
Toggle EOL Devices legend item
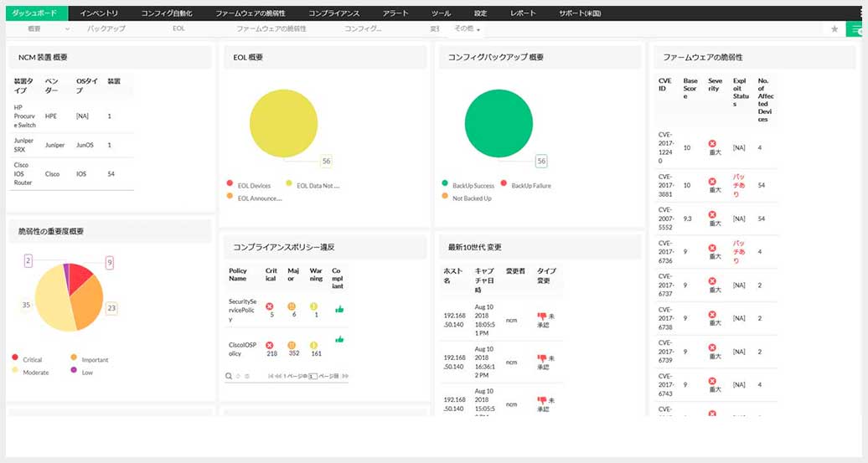[249, 185]
